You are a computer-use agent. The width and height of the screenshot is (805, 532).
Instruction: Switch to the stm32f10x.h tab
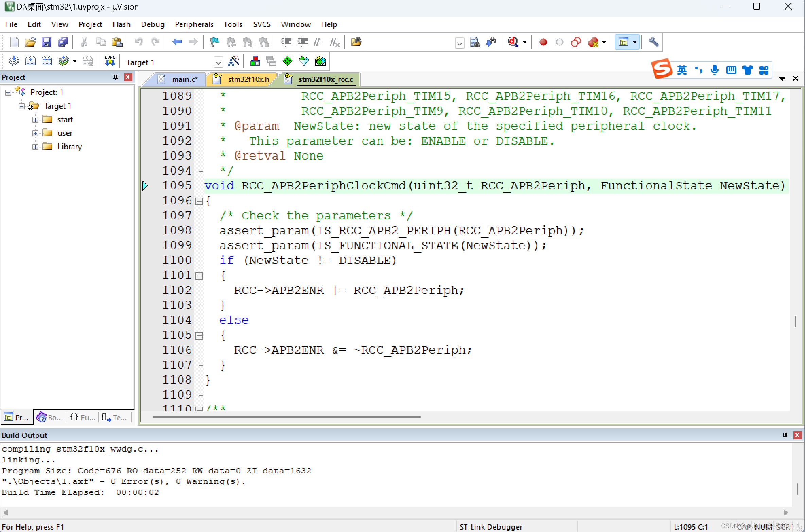point(247,79)
